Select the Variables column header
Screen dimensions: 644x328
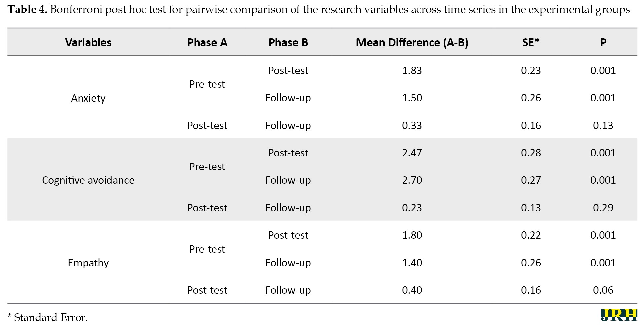88,42
